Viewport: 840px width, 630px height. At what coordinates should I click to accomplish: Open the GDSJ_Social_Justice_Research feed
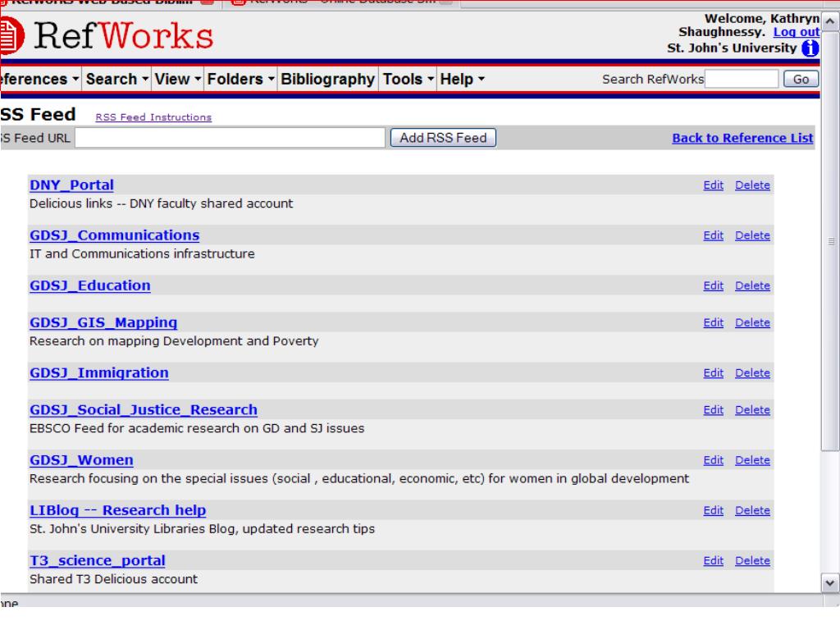143,410
